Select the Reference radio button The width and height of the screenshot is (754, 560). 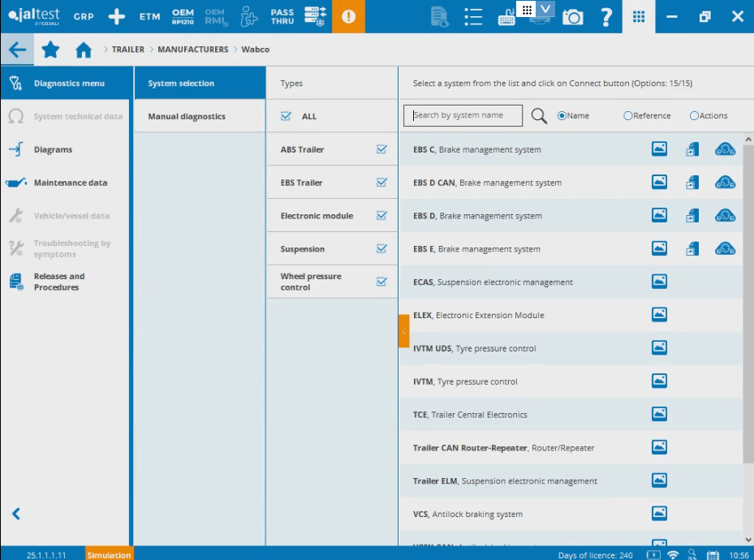point(628,116)
